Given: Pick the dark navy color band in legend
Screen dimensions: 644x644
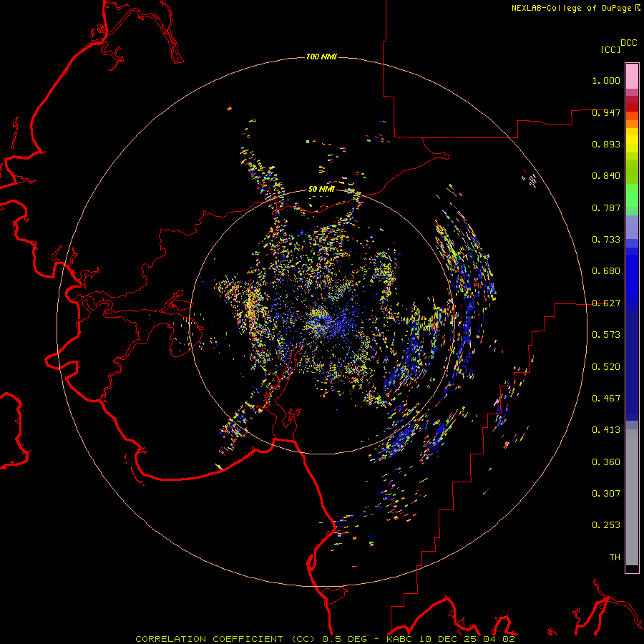Looking at the screenshot, I should click(632, 361).
